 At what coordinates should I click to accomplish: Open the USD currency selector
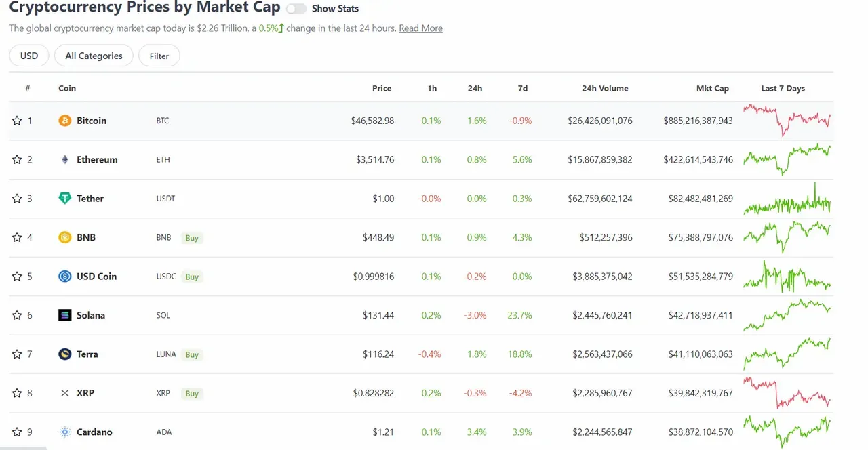[x=29, y=56]
